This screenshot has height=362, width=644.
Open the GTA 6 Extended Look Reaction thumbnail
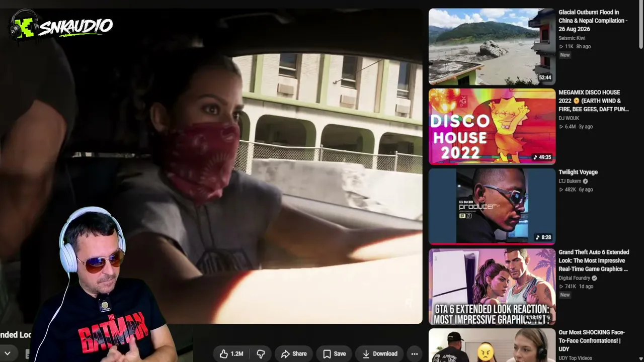click(x=492, y=287)
